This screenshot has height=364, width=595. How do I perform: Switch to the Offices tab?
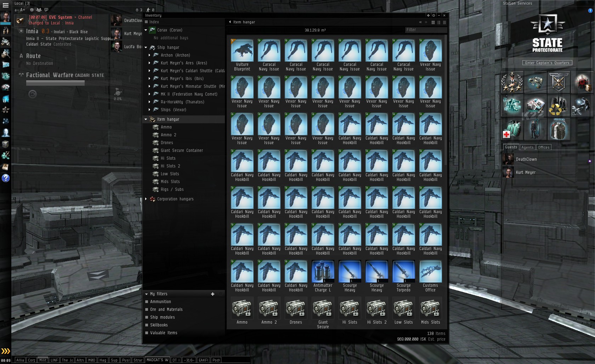click(x=543, y=147)
